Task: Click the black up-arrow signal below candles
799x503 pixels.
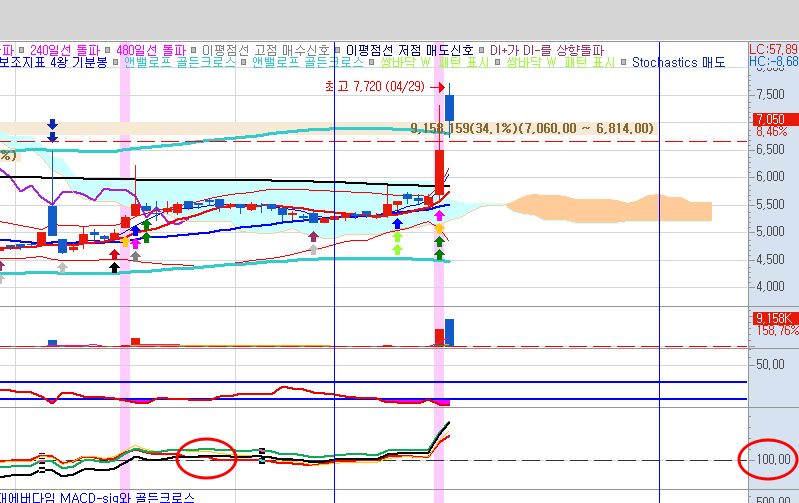Action: [114, 267]
